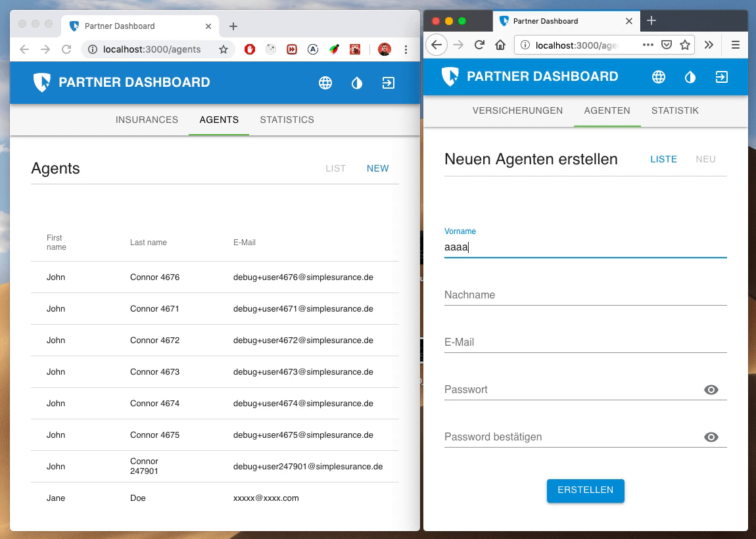Click the NEW agent link
Image resolution: width=756 pixels, height=539 pixels.
tap(377, 168)
